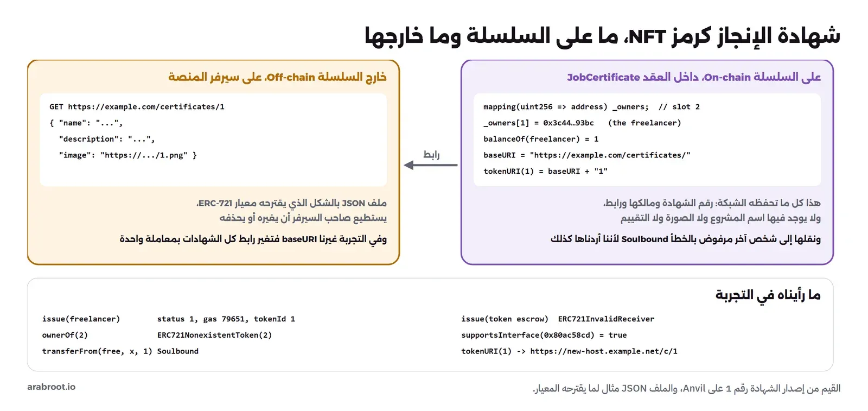868x411 pixels.
Task: Select the 'tokenURI(1) -> https://new-host.example.net/c/1' line
Action: pos(570,351)
